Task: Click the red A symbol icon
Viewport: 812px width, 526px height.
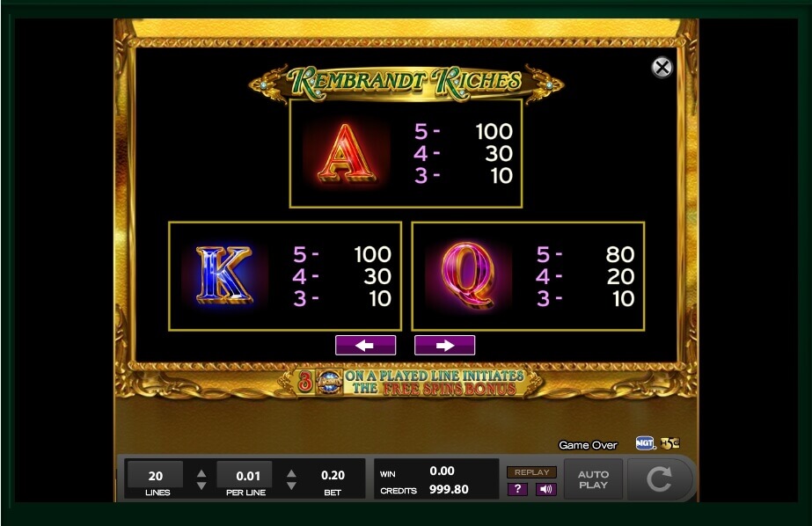Action: point(347,154)
